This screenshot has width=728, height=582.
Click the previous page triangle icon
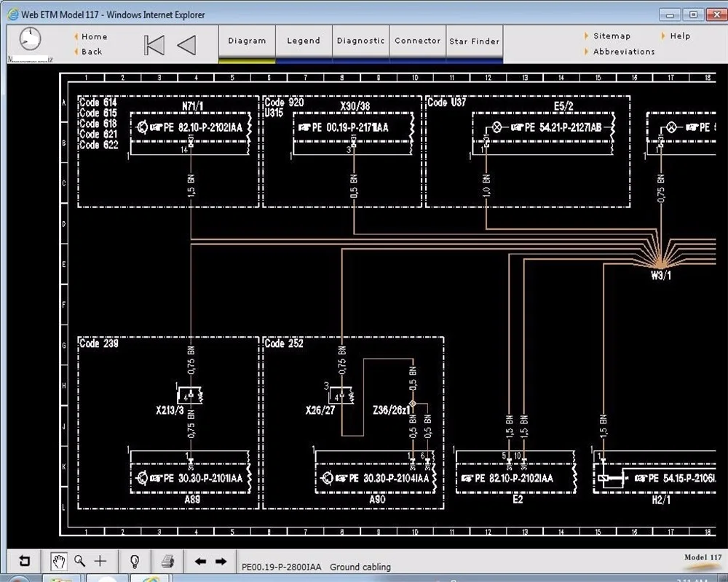click(186, 45)
